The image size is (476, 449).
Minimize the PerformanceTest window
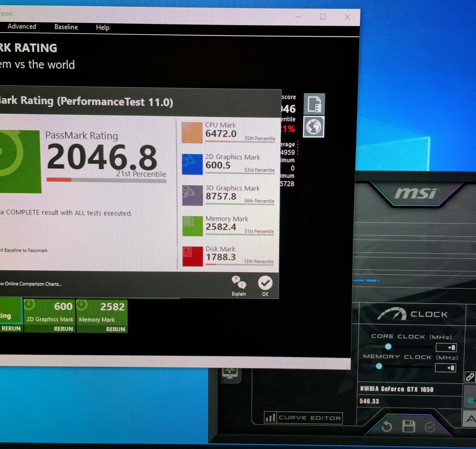298,17
